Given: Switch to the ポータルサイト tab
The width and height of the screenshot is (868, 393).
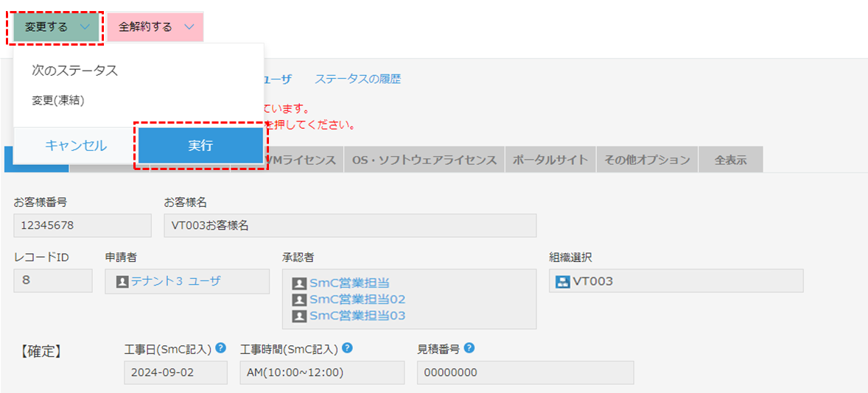Looking at the screenshot, I should point(550,160).
